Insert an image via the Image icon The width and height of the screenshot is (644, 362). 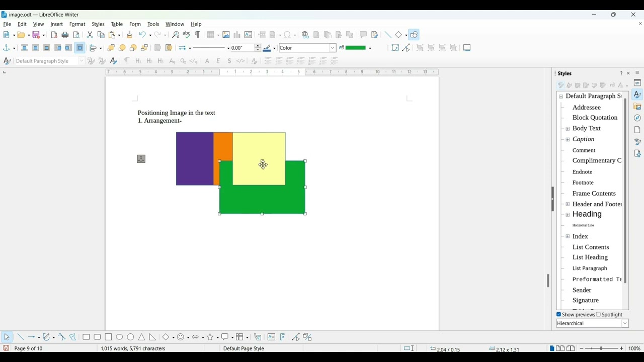pos(227,35)
